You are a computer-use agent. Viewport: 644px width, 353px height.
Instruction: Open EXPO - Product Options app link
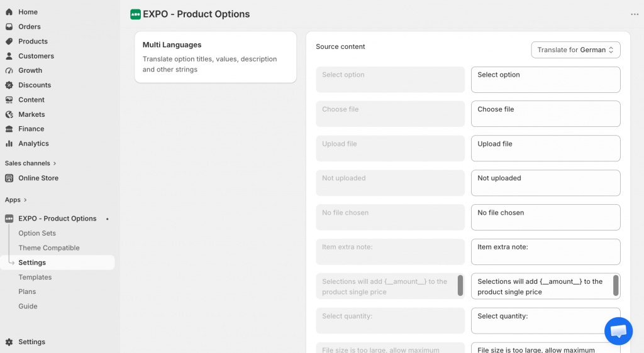coord(57,219)
